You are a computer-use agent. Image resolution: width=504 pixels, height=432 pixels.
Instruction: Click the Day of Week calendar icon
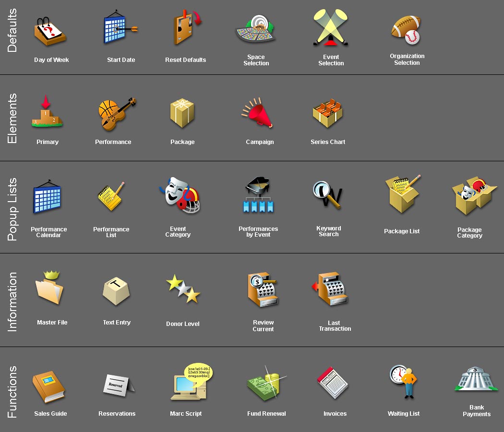pos(50,32)
